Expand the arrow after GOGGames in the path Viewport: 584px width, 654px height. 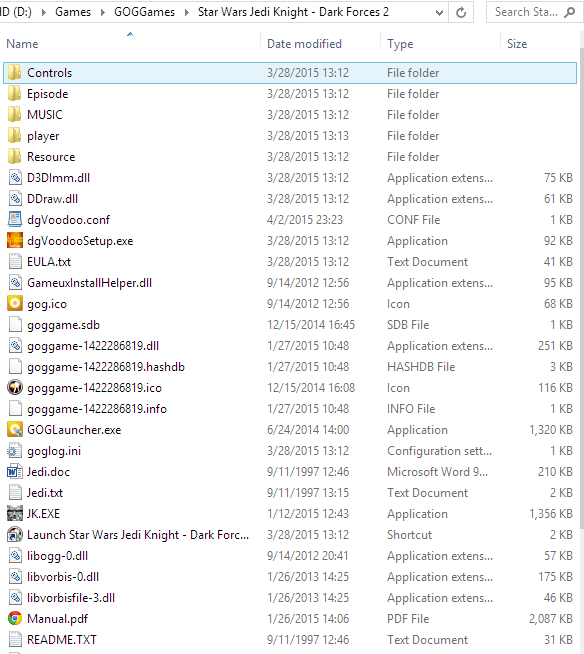(186, 13)
